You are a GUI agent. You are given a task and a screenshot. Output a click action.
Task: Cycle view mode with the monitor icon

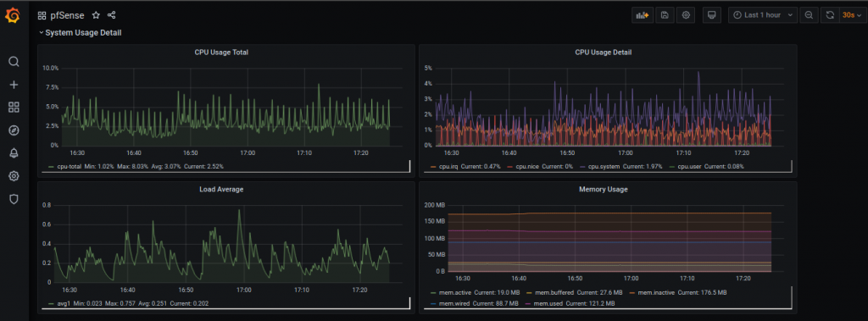coord(712,15)
